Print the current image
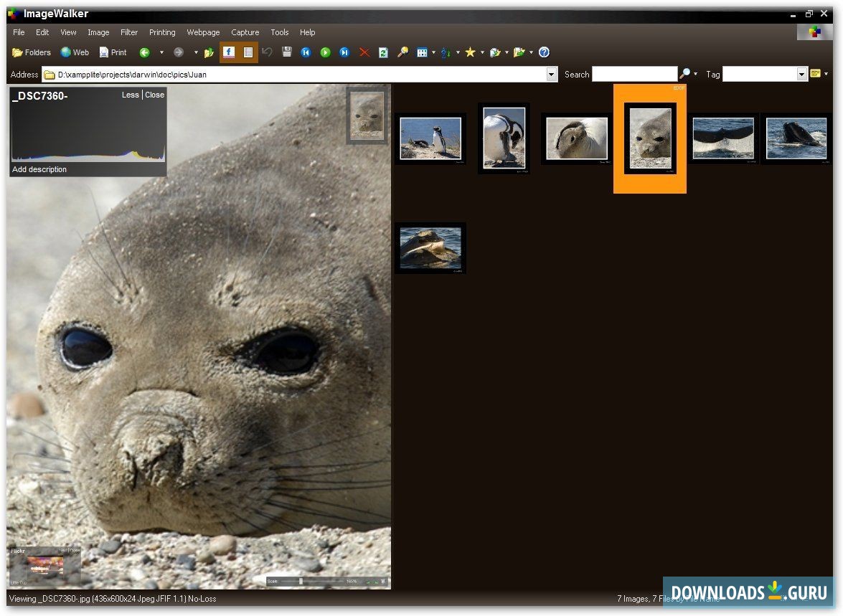Screen dimensions: 843x616 113,52
